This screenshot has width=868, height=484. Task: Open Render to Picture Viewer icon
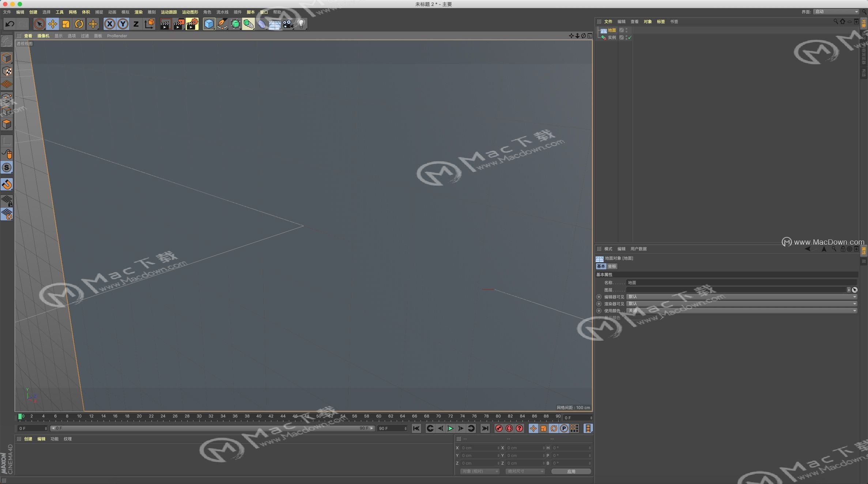179,24
